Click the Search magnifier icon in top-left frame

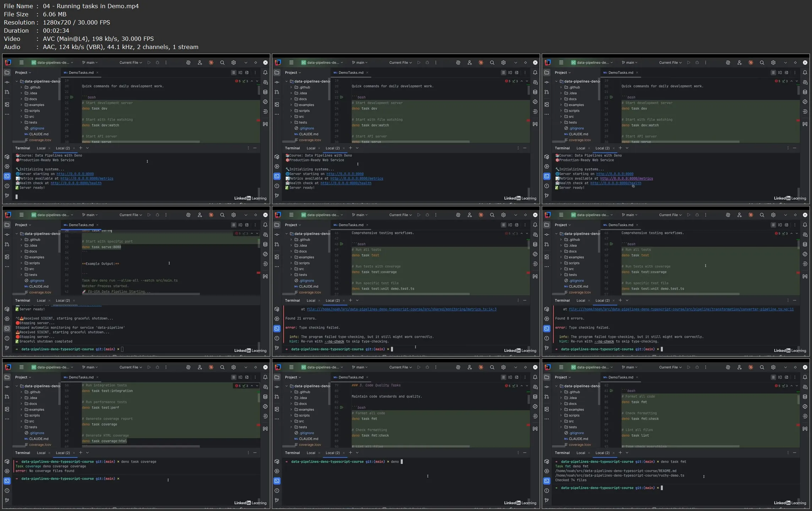coord(222,62)
